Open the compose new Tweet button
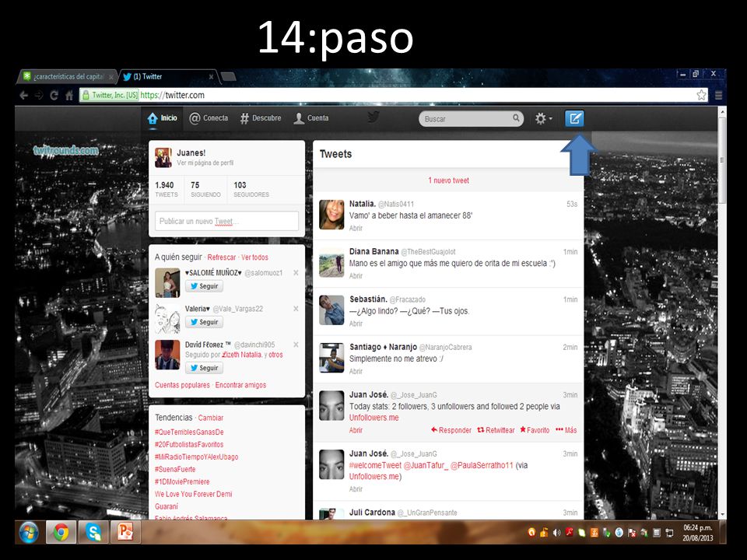Screen dimensions: 747x560 click(x=574, y=118)
